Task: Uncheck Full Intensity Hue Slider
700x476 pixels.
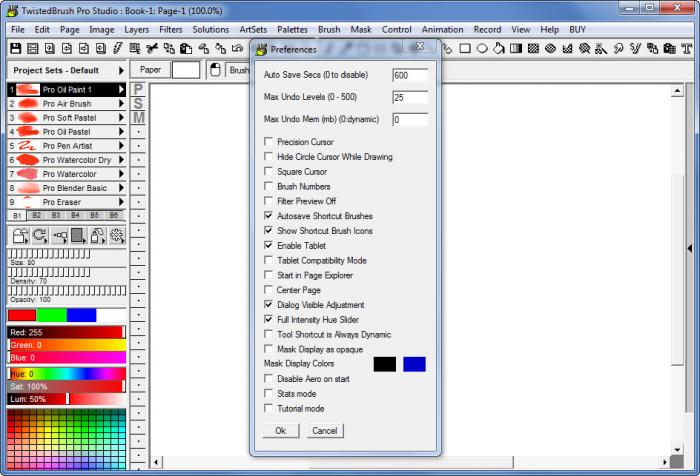Action: coord(268,319)
